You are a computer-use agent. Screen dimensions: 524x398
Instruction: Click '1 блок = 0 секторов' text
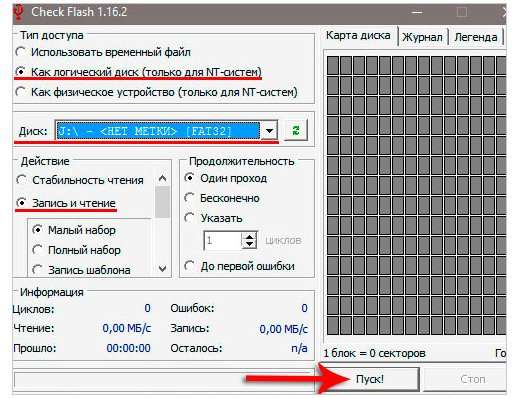tap(375, 353)
